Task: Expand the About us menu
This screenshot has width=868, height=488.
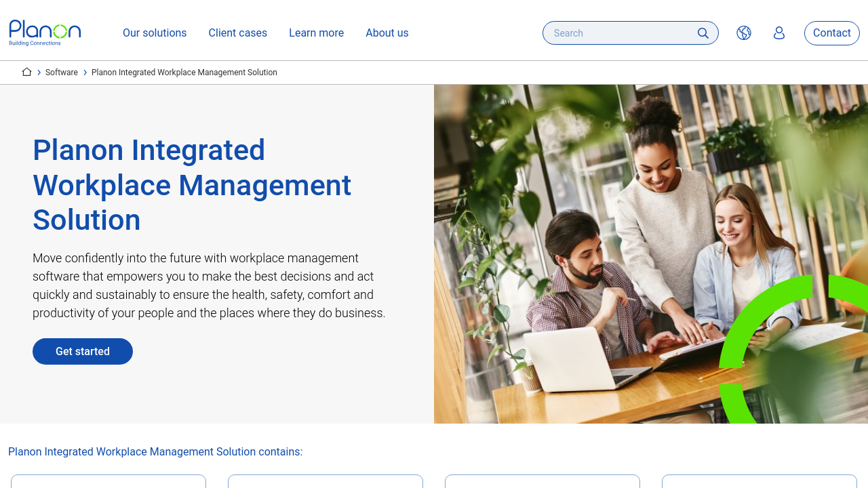Action: [x=387, y=33]
